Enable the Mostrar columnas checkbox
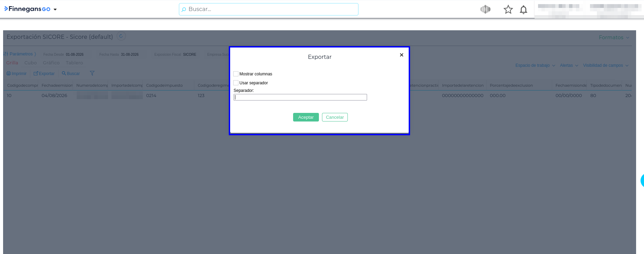Viewport: 644px width, 254px height. (236, 74)
